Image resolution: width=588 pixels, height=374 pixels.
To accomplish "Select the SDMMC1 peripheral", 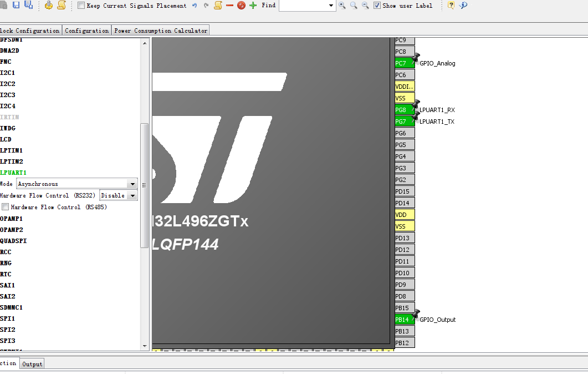I will 11,307.
